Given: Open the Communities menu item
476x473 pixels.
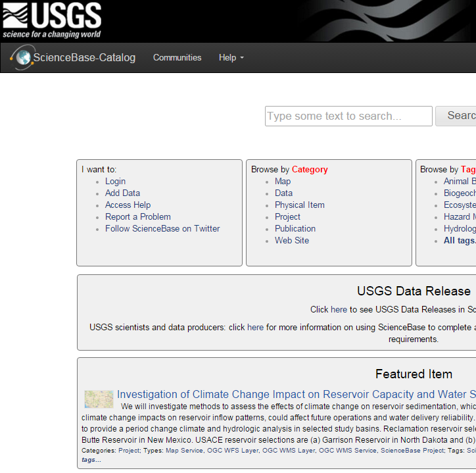Looking at the screenshot, I should [x=177, y=57].
